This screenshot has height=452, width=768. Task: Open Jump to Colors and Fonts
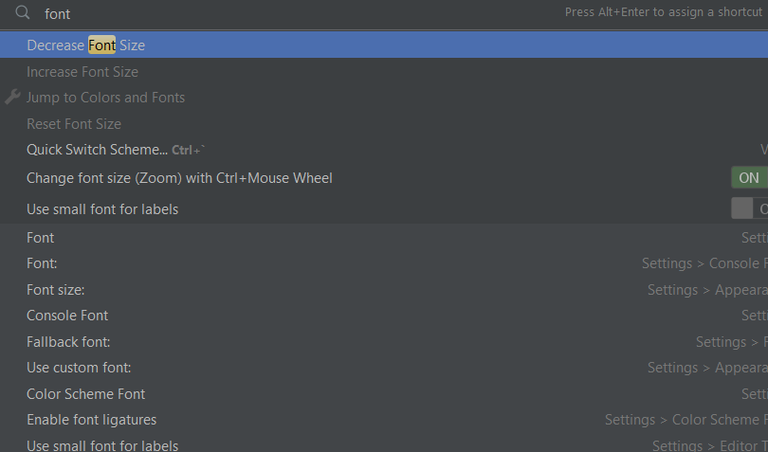tap(106, 97)
